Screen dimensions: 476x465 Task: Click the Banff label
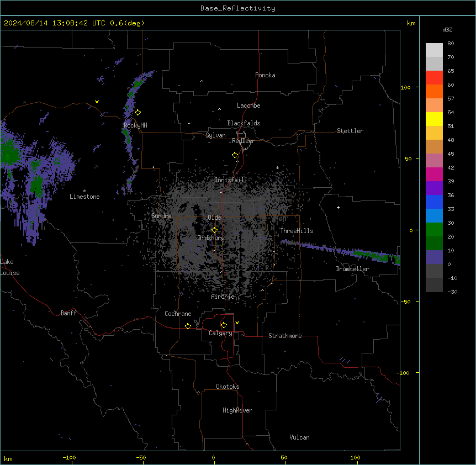coord(68,313)
